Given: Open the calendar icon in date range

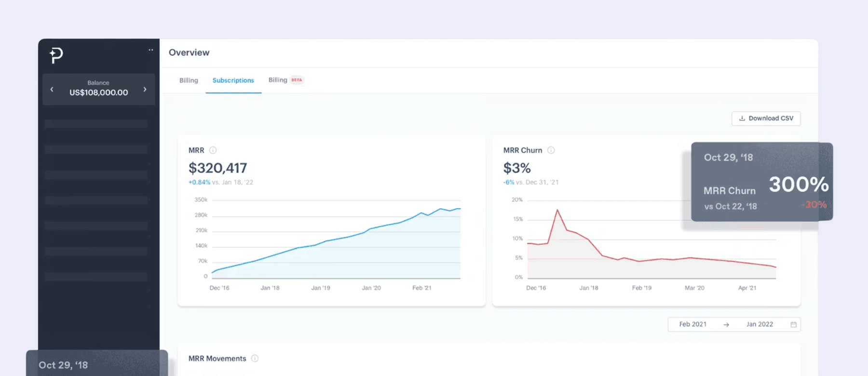Looking at the screenshot, I should (x=793, y=324).
